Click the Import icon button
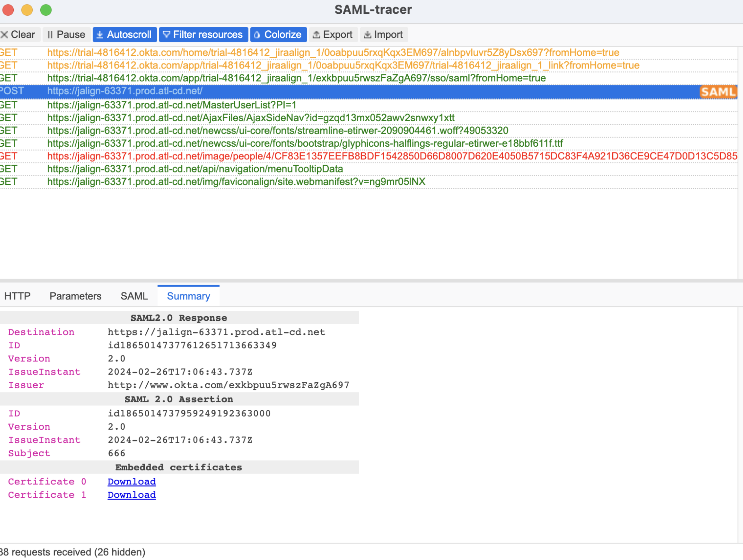 [x=368, y=35]
